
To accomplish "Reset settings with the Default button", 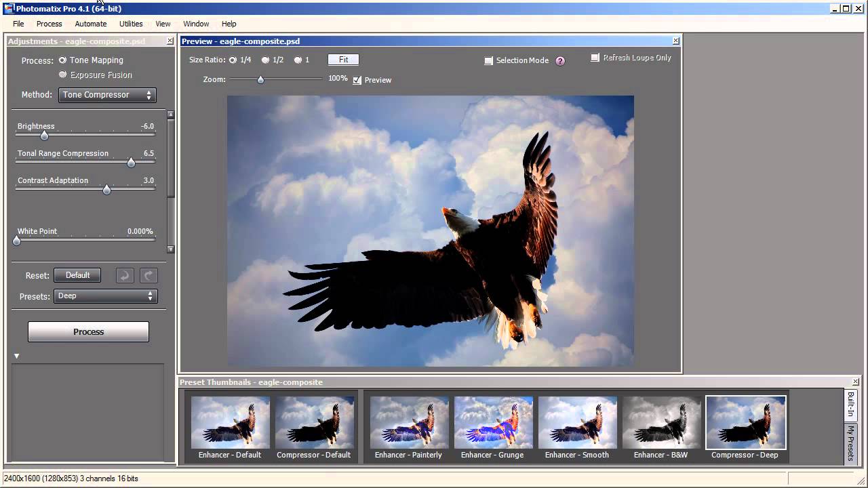I will pos(77,275).
